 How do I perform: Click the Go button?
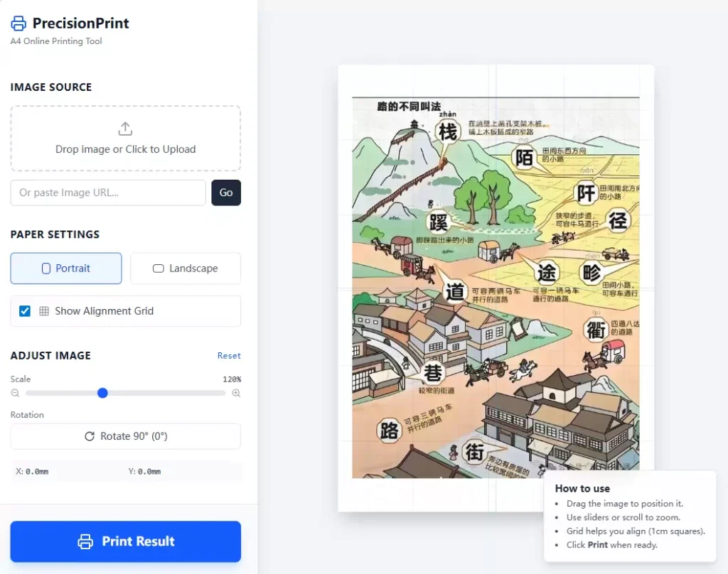pyautogui.click(x=226, y=193)
